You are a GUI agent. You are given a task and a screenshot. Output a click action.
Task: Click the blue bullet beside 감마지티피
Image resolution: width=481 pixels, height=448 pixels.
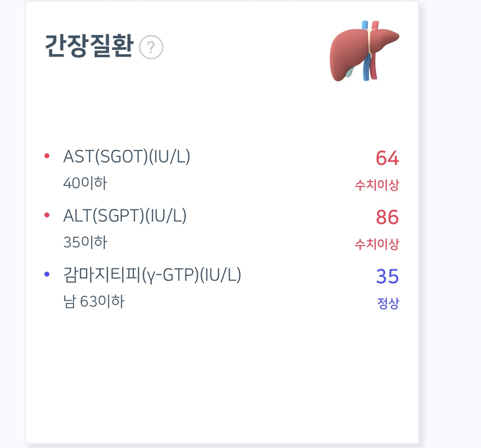point(47,275)
